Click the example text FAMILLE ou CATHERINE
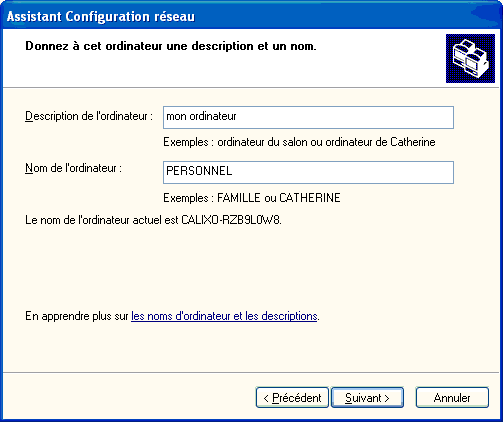The width and height of the screenshot is (503, 422). click(x=279, y=198)
